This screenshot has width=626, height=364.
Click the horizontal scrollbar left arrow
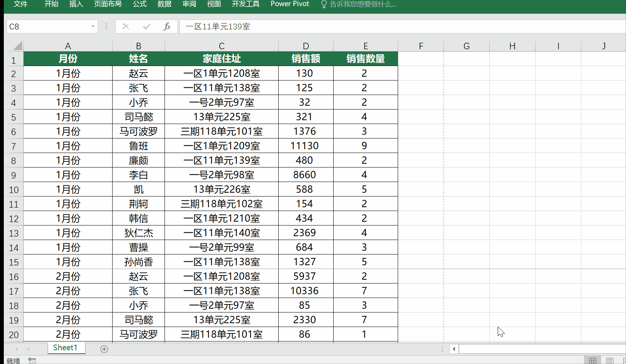(454, 349)
